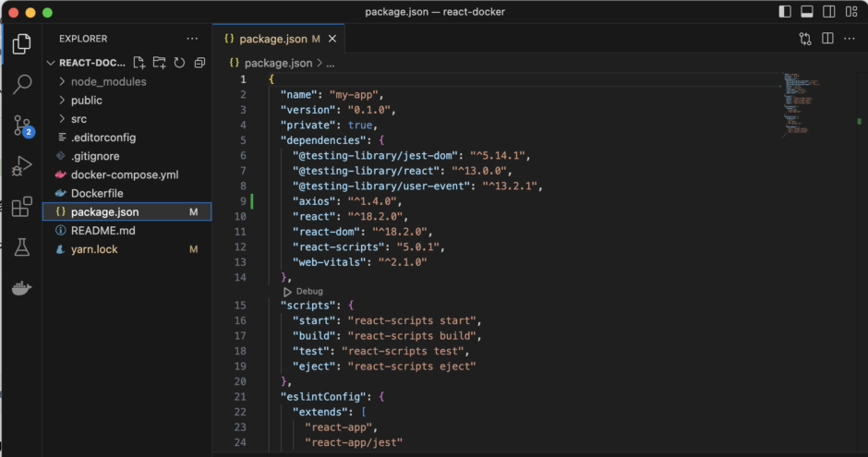This screenshot has width=868, height=457.
Task: Expand the public folder
Action: 87,100
